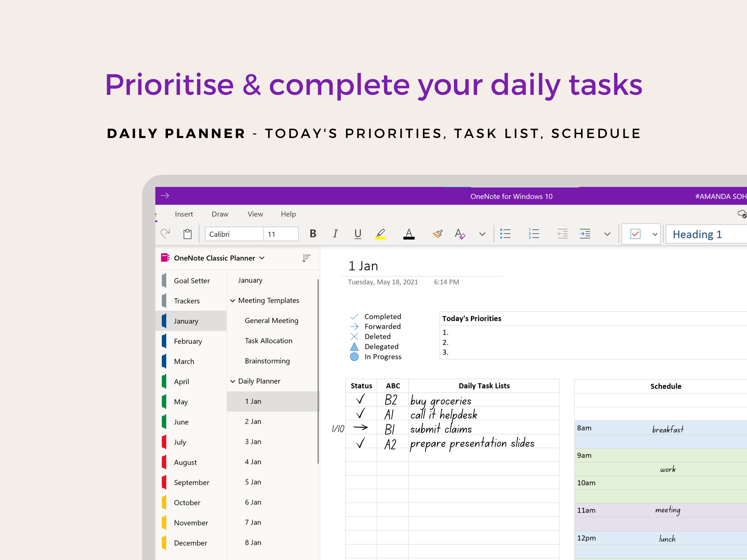This screenshot has height=560, width=747.
Task: Click the Italic formatting icon
Action: tap(334, 234)
